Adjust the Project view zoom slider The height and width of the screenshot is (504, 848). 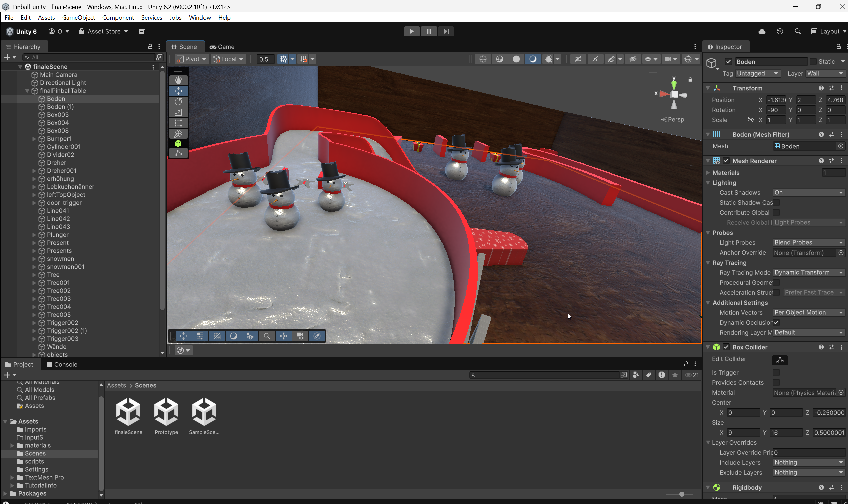(x=682, y=494)
